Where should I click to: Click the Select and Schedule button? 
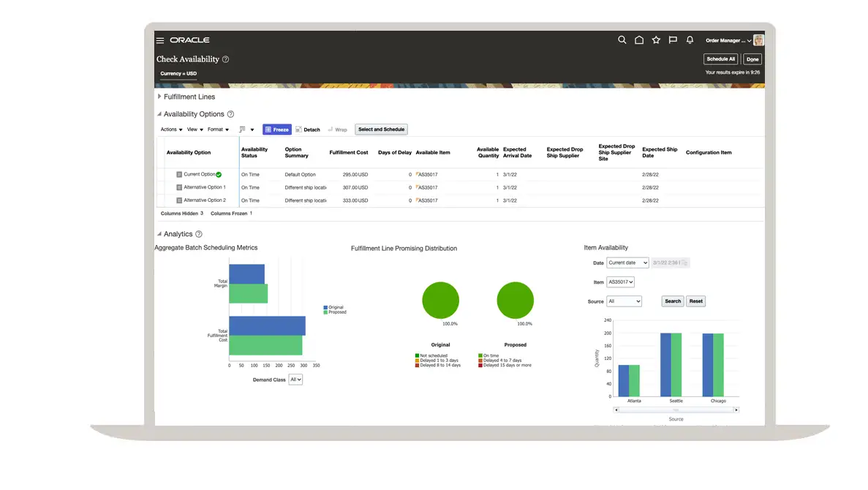(x=381, y=129)
